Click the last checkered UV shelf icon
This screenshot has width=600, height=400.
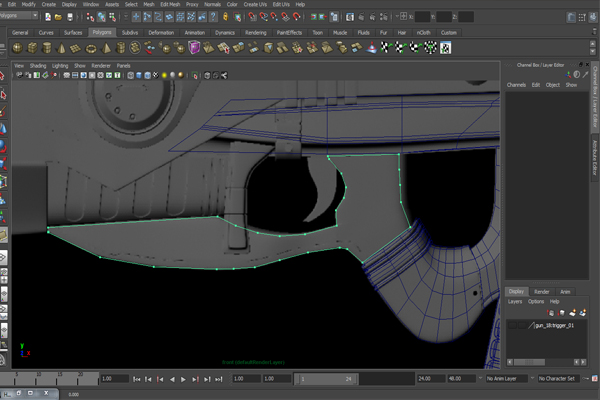pos(445,48)
